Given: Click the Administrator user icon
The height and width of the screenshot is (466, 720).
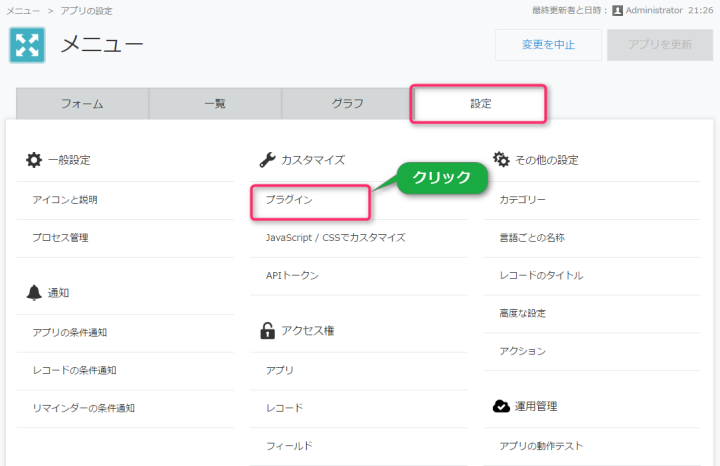Looking at the screenshot, I should 617,10.
